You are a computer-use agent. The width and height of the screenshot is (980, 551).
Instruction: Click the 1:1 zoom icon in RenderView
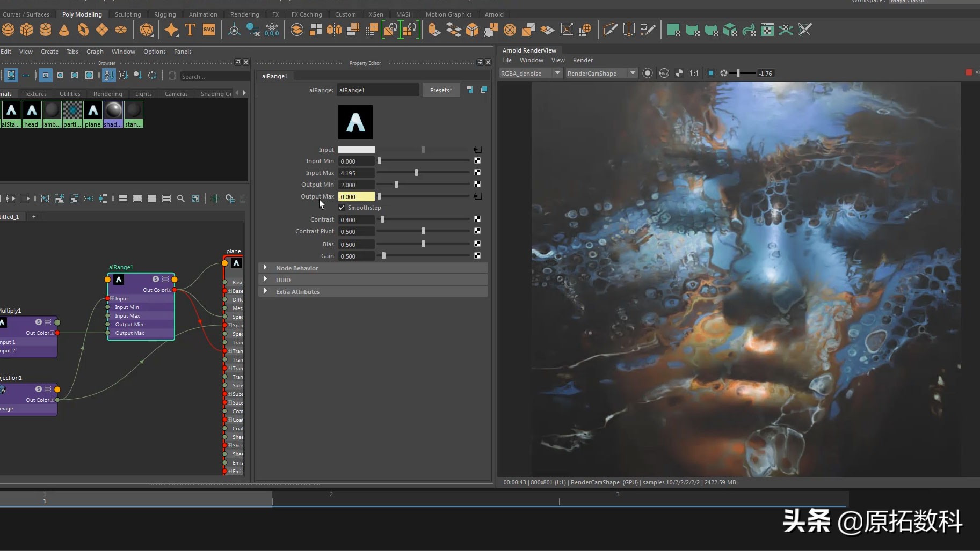(x=694, y=74)
